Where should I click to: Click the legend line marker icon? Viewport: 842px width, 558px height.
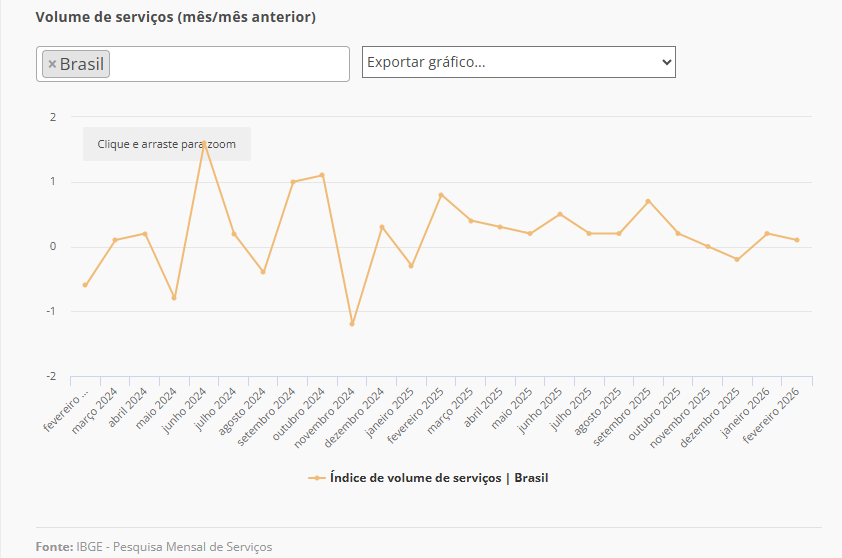click(317, 478)
